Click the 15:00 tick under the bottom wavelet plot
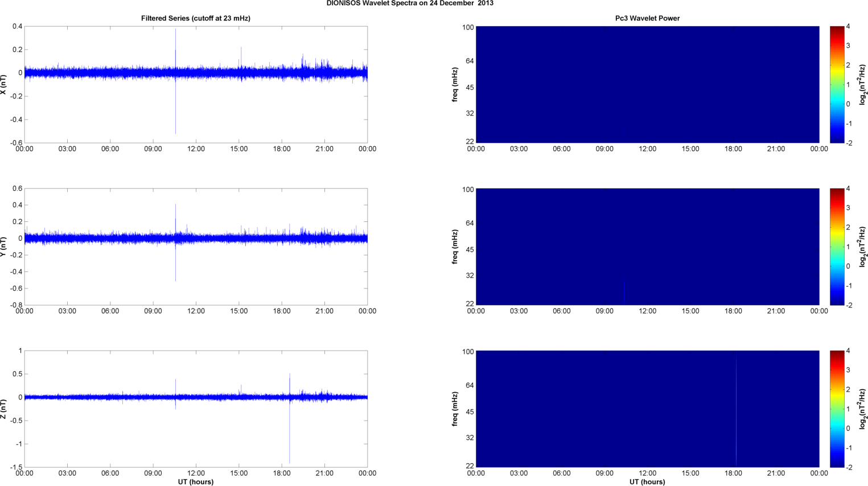Screen dimensions: 868x486 tap(690, 473)
